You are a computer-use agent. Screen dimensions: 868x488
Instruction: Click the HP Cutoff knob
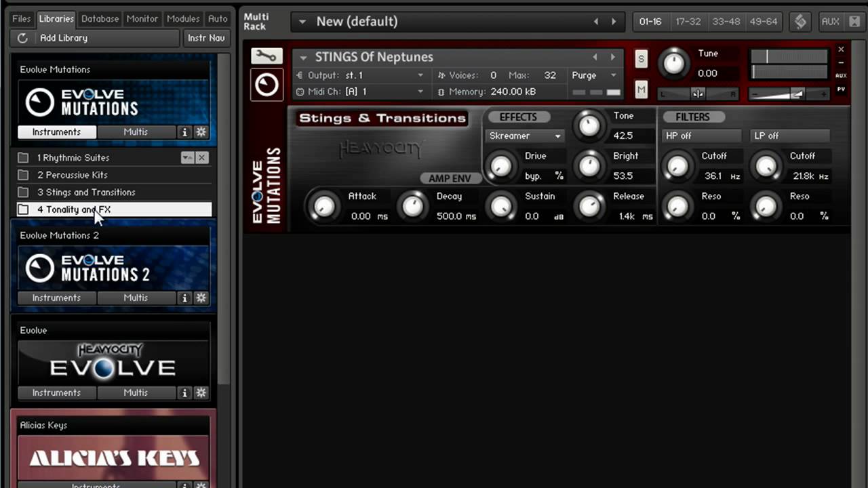coord(677,166)
